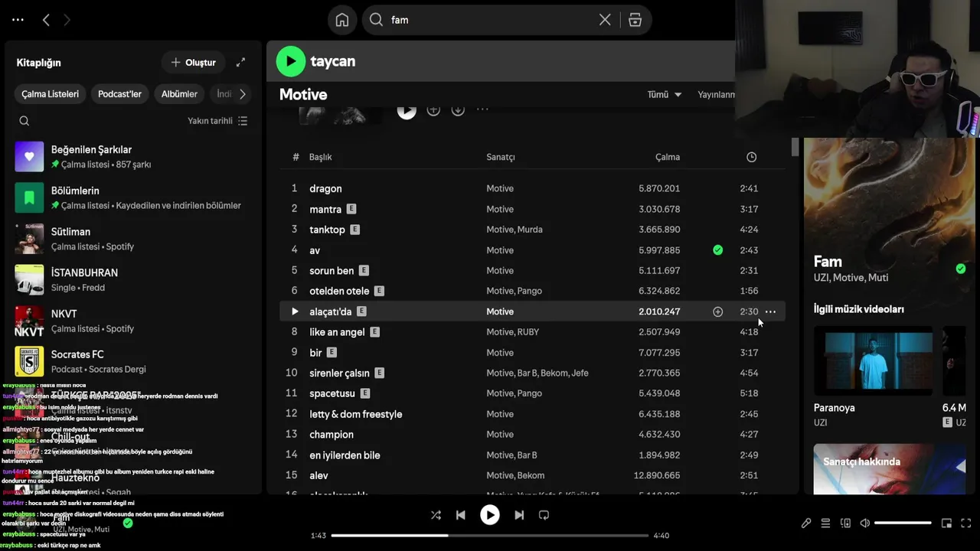Click the search input containing fam
The height and width of the screenshot is (551, 980).
tap(490, 20)
